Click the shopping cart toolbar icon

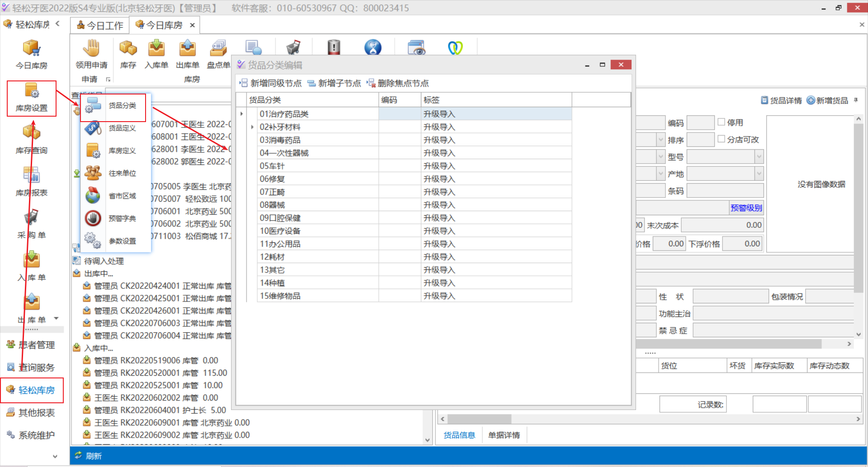[293, 47]
